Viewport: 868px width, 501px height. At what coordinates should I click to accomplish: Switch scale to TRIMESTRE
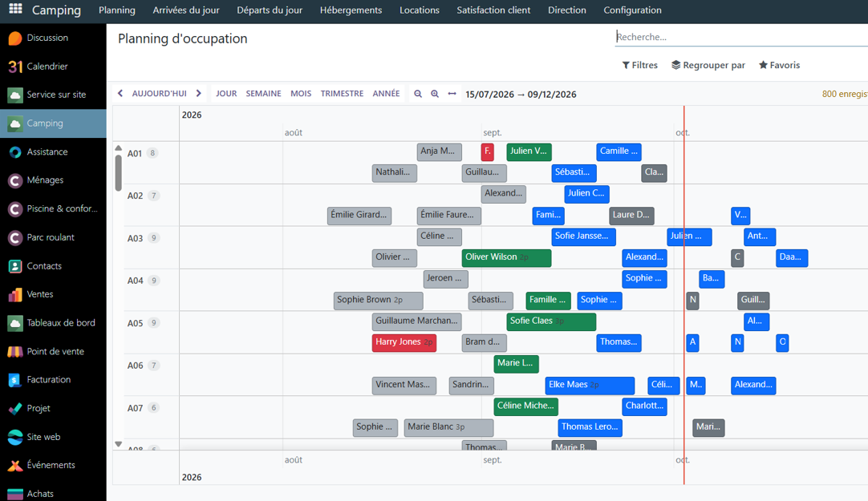click(x=342, y=94)
